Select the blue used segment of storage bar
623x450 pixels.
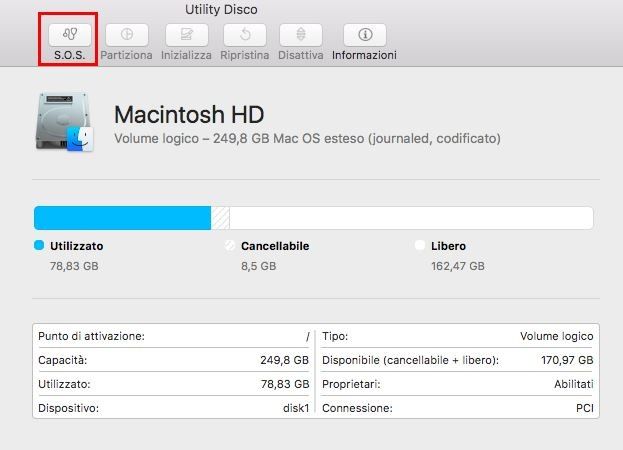[x=122, y=218]
